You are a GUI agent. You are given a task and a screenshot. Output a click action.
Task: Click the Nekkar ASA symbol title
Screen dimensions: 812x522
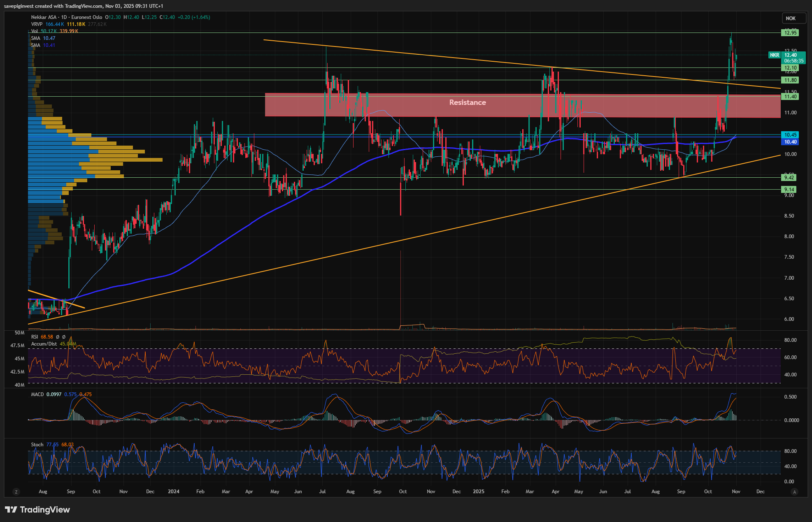pyautogui.click(x=44, y=17)
